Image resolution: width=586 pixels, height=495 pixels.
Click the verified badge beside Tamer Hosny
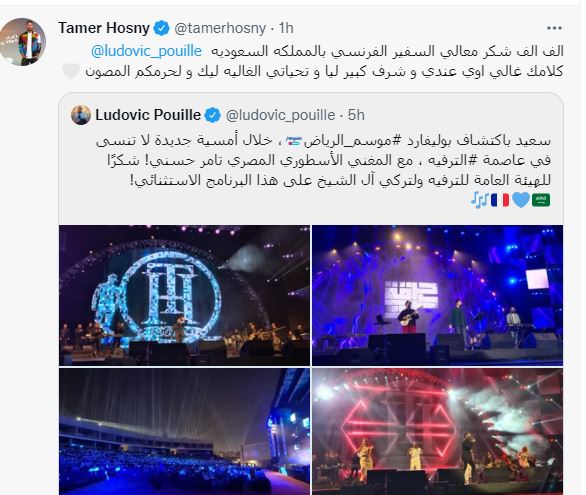[x=161, y=28]
